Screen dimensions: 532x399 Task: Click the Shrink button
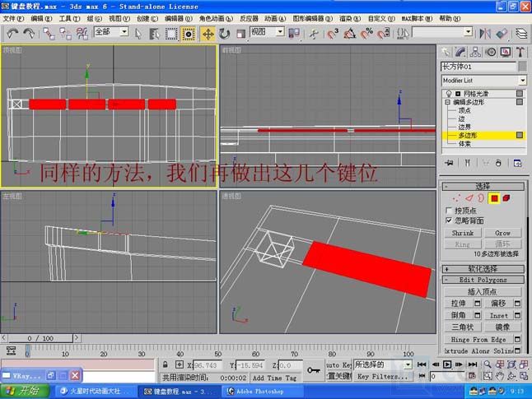click(x=463, y=233)
